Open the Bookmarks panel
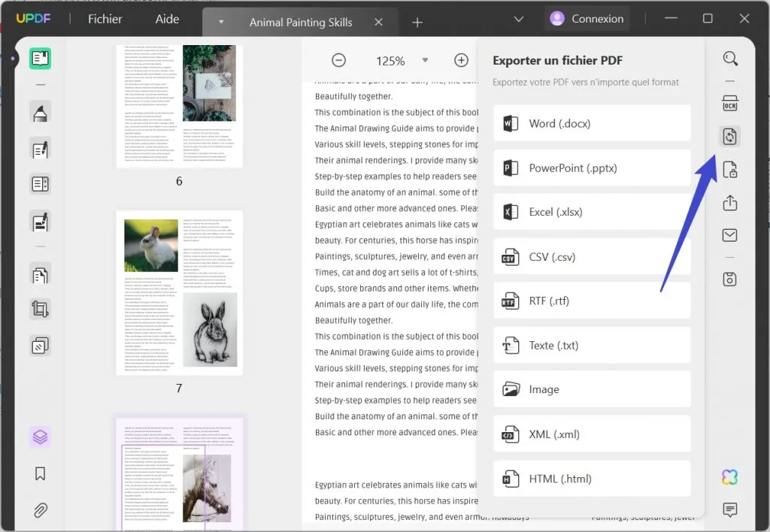The height and width of the screenshot is (532, 770). click(x=40, y=473)
